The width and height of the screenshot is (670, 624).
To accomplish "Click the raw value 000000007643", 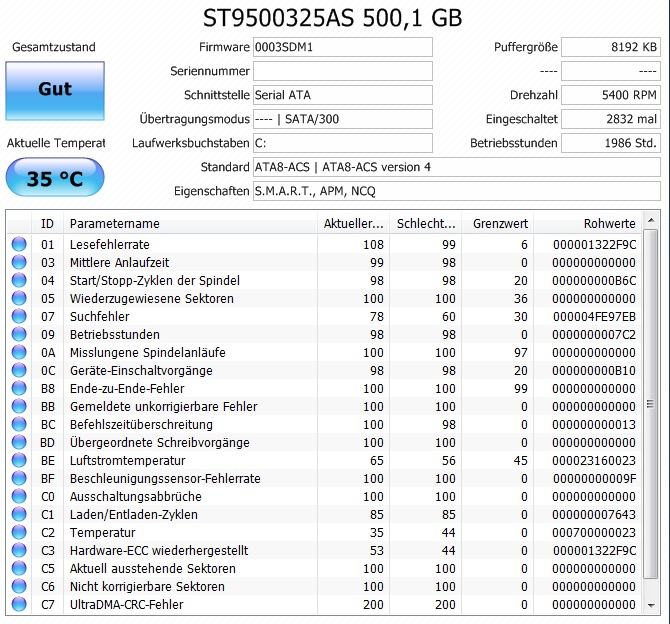I will (x=594, y=514).
